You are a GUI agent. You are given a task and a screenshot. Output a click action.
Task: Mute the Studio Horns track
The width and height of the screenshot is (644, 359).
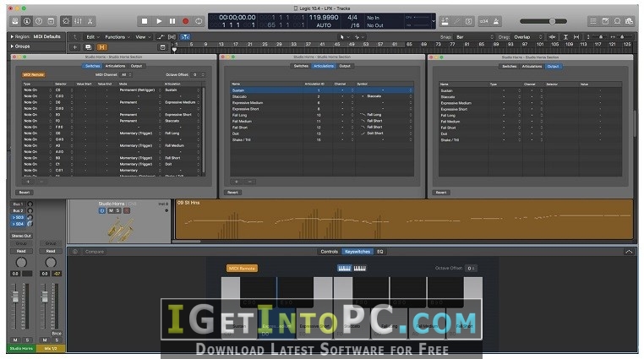coord(111,210)
